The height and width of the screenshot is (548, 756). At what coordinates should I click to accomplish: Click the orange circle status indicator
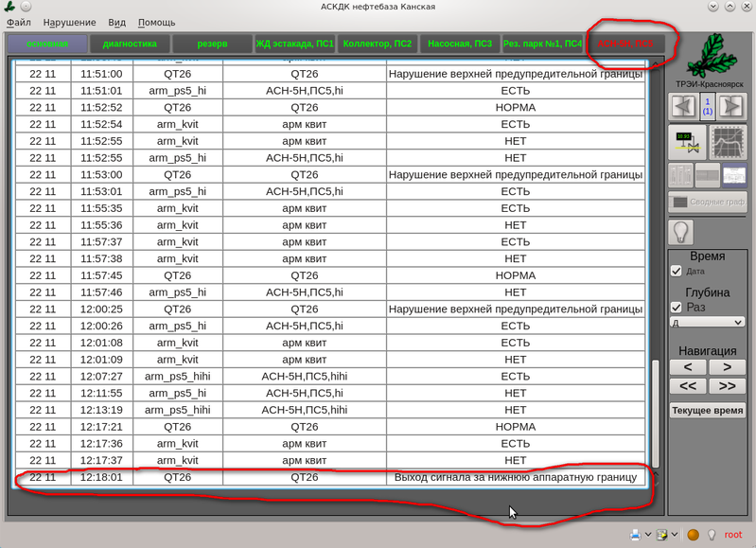694,535
